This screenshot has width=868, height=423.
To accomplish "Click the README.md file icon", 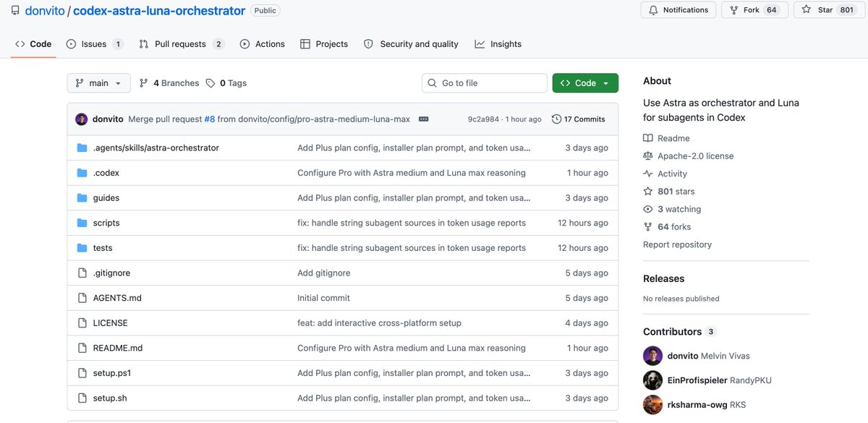I will click(82, 348).
